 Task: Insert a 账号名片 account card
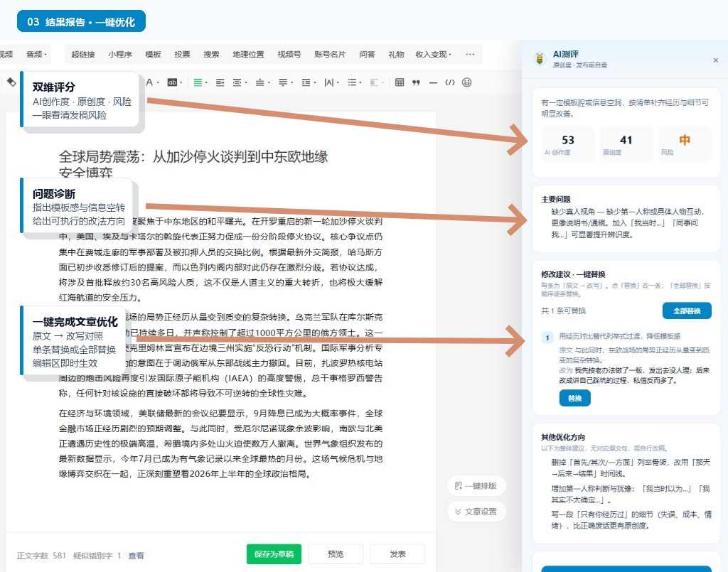point(330,54)
